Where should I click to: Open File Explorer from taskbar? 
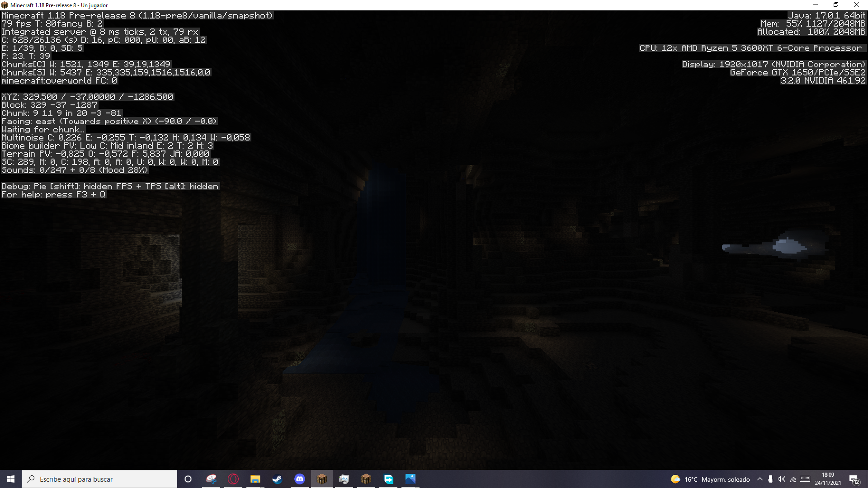255,479
